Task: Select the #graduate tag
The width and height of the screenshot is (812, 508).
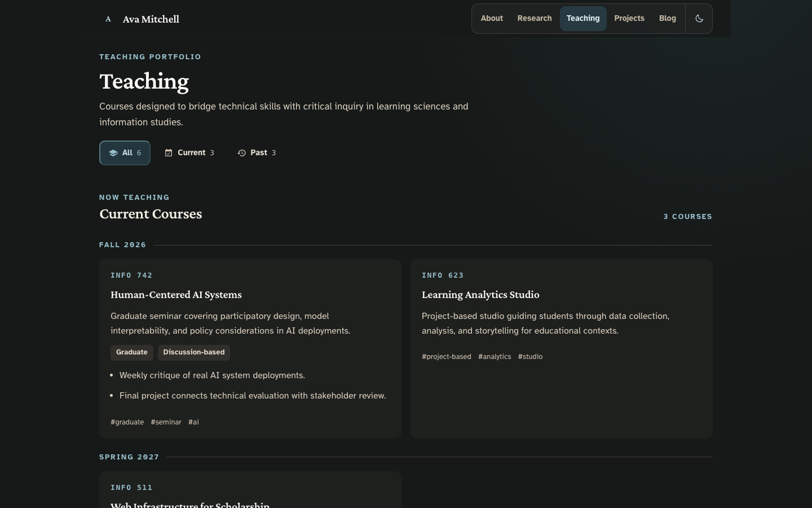Action: click(x=127, y=422)
